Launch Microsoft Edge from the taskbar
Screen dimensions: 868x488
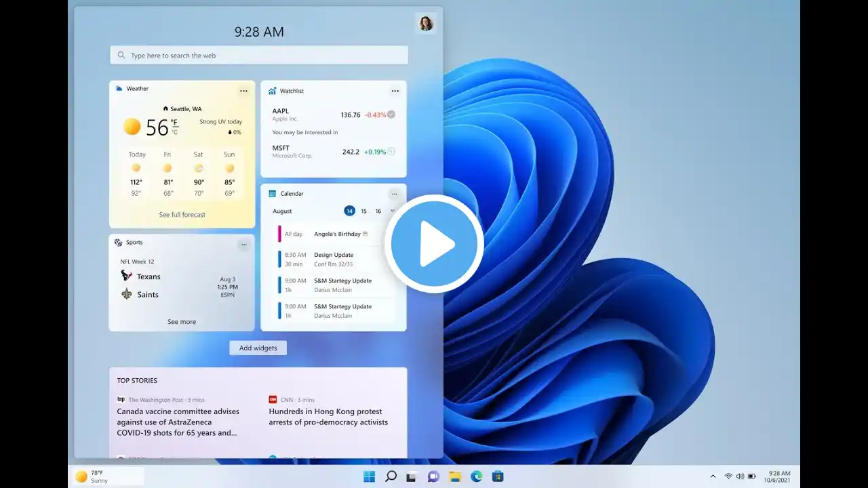coord(476,476)
